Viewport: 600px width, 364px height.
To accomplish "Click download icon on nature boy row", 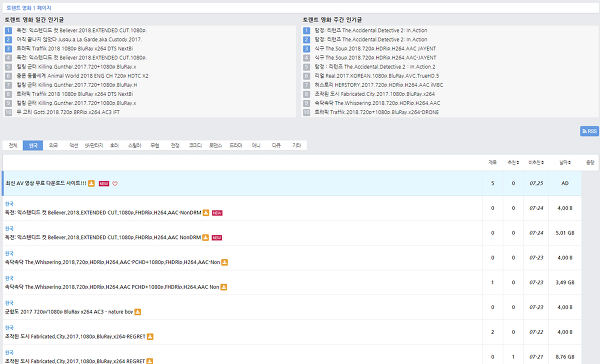I will coord(138,312).
